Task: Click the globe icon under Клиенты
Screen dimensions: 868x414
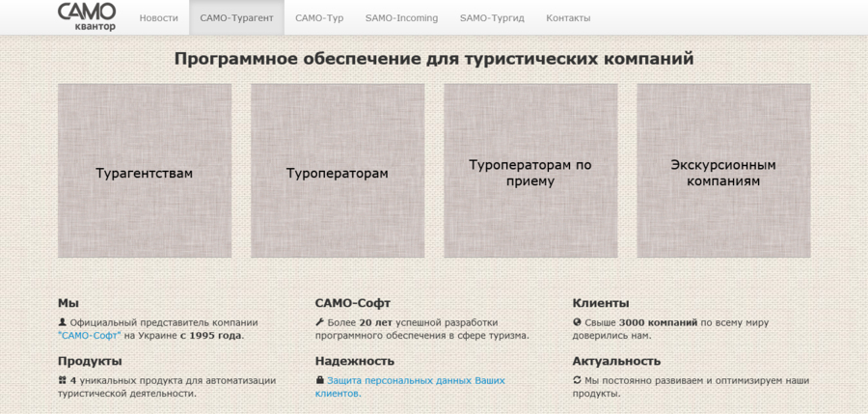Action: 577,322
